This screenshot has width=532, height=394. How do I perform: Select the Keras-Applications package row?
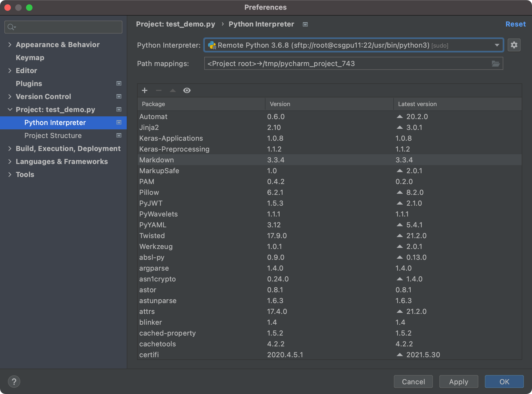click(x=329, y=138)
